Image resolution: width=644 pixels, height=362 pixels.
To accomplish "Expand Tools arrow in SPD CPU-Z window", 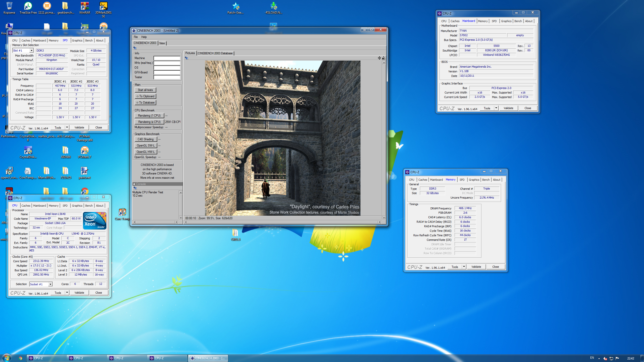I will pos(67,127).
